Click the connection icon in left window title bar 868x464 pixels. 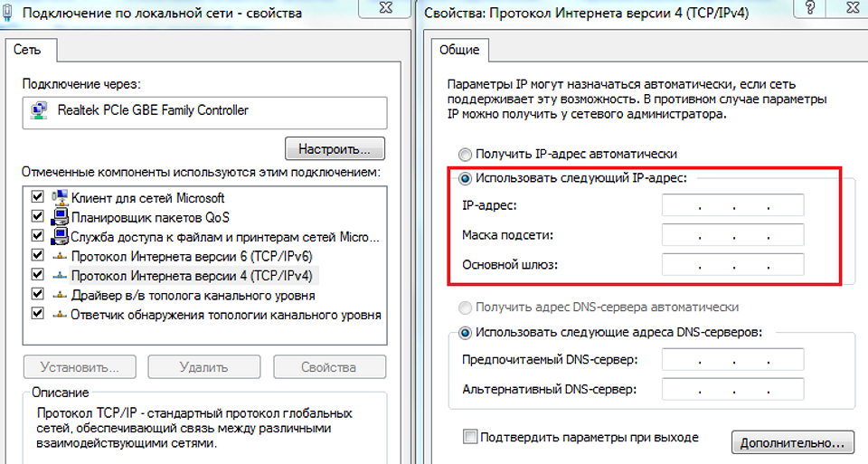pyautogui.click(x=7, y=12)
